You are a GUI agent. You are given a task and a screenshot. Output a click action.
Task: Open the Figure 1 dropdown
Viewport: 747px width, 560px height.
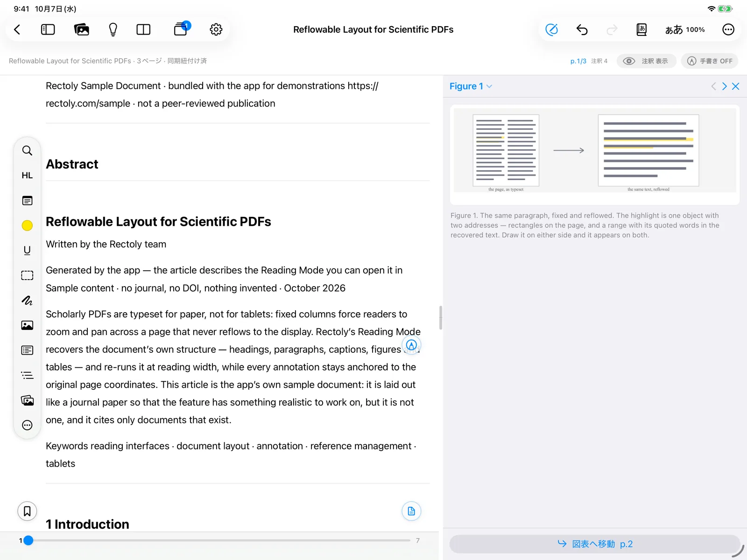[471, 86]
